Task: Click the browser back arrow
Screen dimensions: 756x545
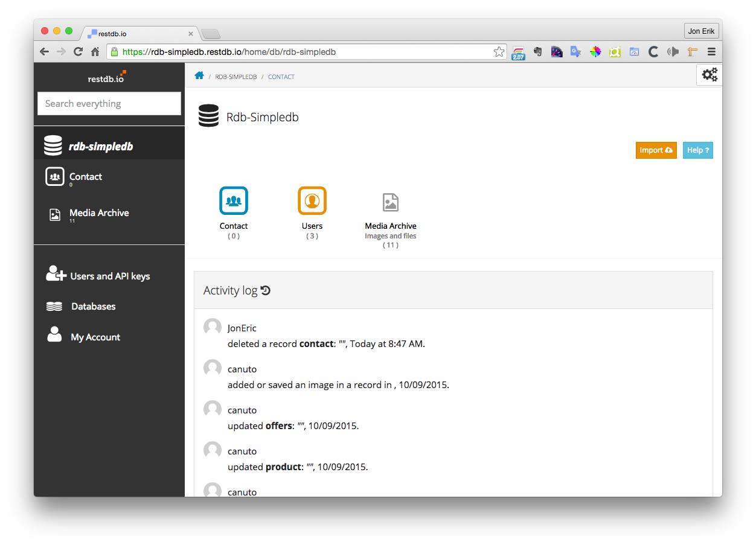Action: coord(44,52)
